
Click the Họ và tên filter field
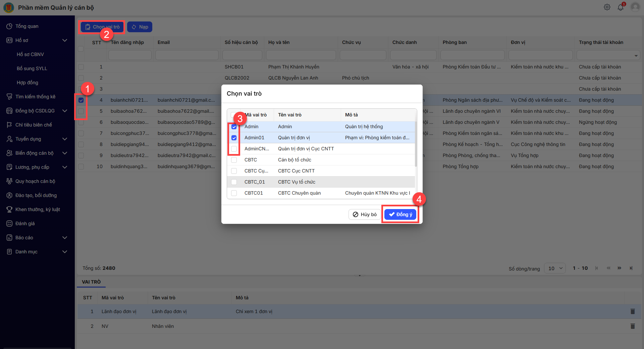coord(301,55)
